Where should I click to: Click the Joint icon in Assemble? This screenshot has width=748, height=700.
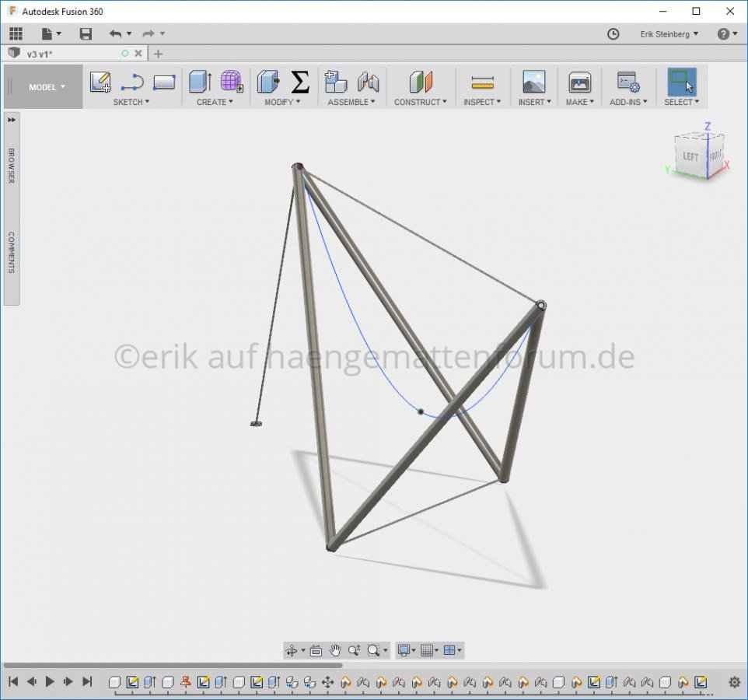[368, 82]
